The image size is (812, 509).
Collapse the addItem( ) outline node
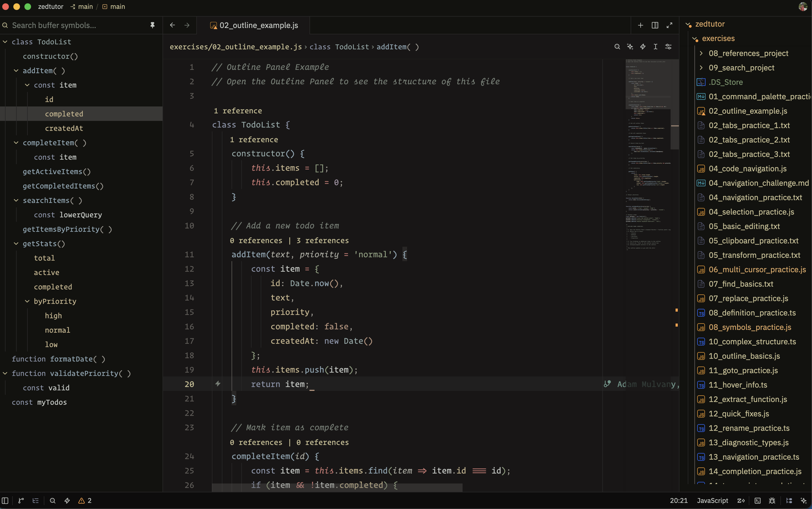point(16,71)
